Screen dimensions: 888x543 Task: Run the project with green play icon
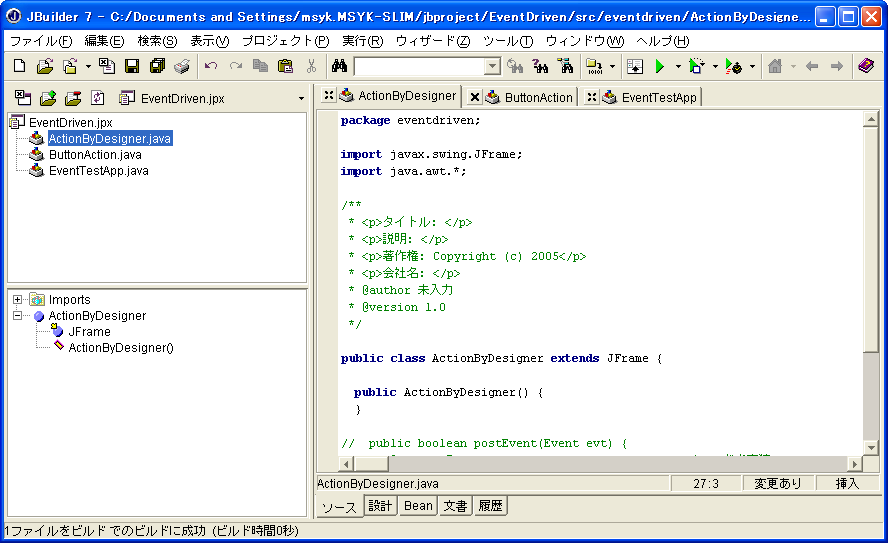point(659,67)
